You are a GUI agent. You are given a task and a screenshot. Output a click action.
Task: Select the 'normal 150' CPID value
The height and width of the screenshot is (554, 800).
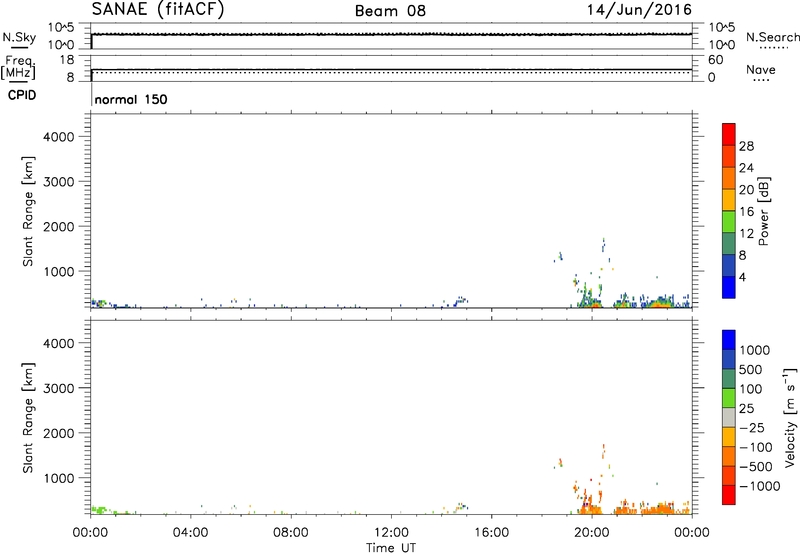click(x=131, y=99)
